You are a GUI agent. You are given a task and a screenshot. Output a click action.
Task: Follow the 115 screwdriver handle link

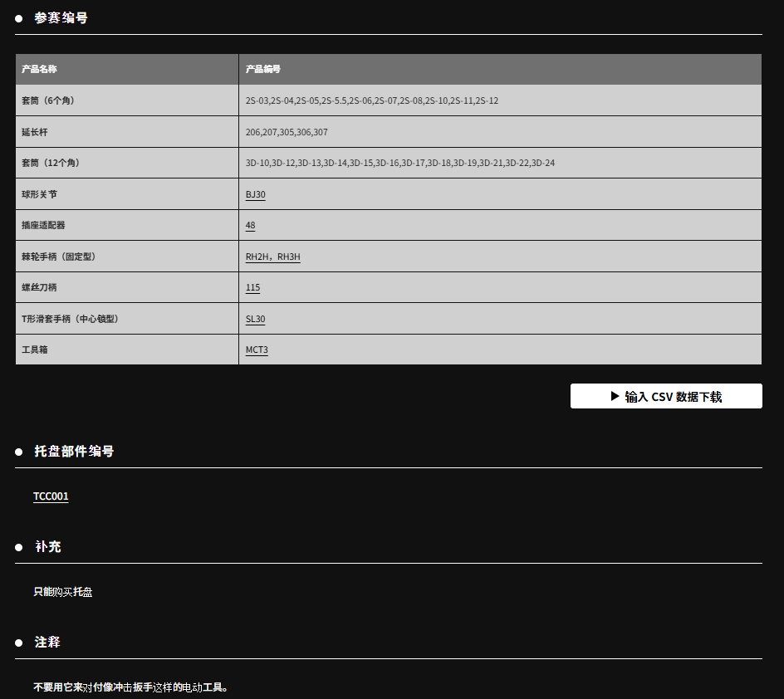pyautogui.click(x=252, y=287)
